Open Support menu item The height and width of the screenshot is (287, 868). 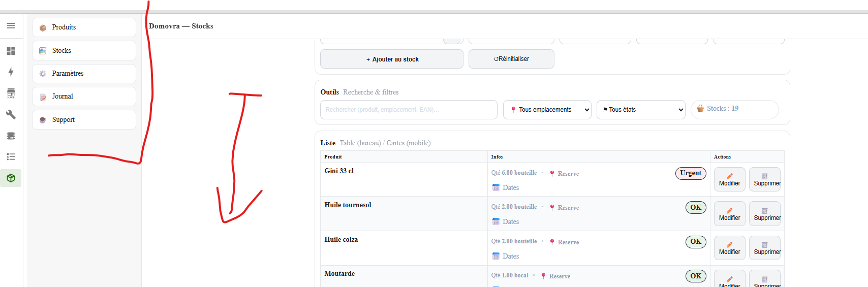click(x=84, y=120)
